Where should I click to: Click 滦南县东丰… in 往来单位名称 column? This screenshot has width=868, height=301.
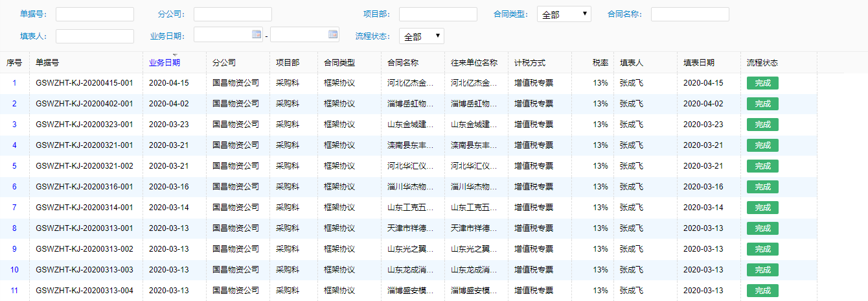474,145
